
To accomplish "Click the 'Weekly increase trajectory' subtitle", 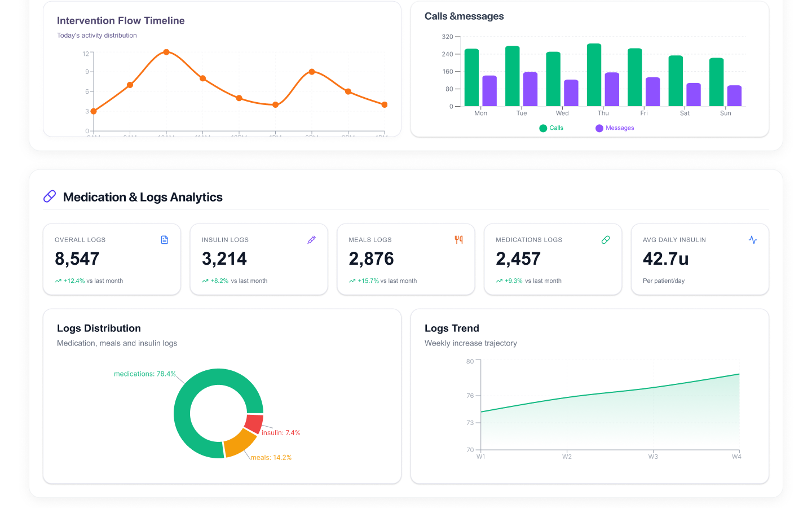I will tap(471, 343).
